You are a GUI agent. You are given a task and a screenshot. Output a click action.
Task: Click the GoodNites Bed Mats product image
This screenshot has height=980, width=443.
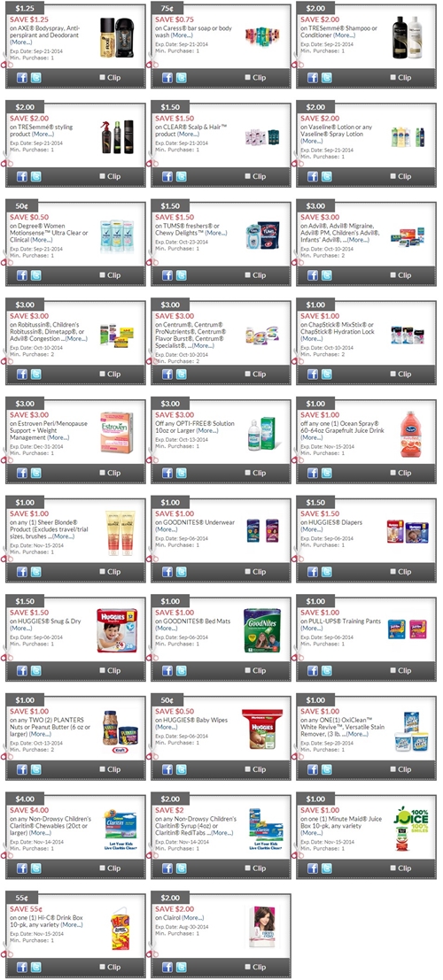point(262,631)
